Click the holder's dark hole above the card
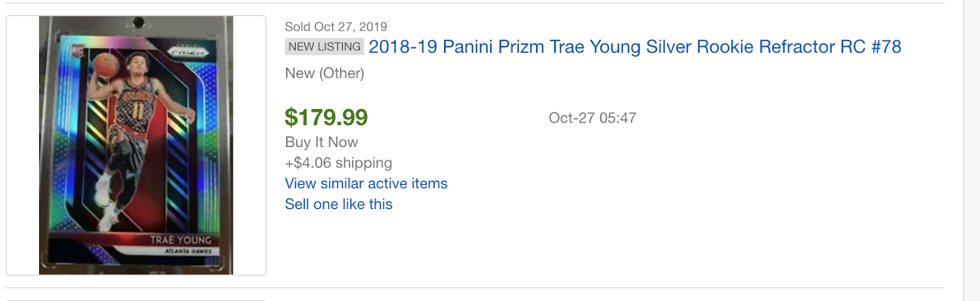Viewport: 980px width, 301px height. (139, 23)
